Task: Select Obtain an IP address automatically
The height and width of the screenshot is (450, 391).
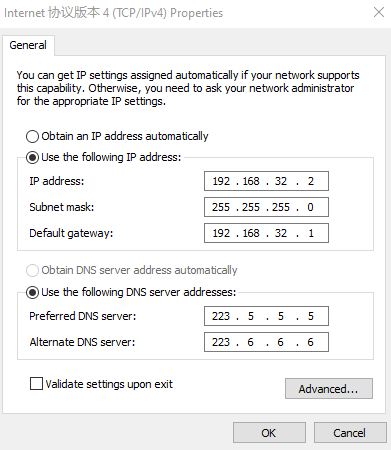Action: pyautogui.click(x=32, y=136)
